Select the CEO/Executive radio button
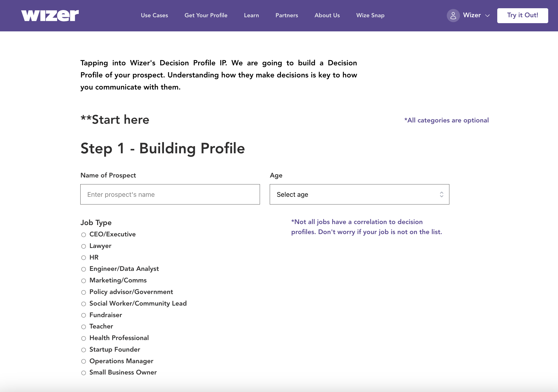The image size is (558, 392). 84,235
